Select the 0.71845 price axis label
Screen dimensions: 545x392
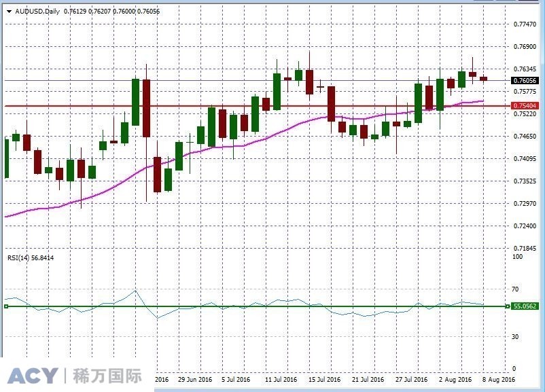525,248
